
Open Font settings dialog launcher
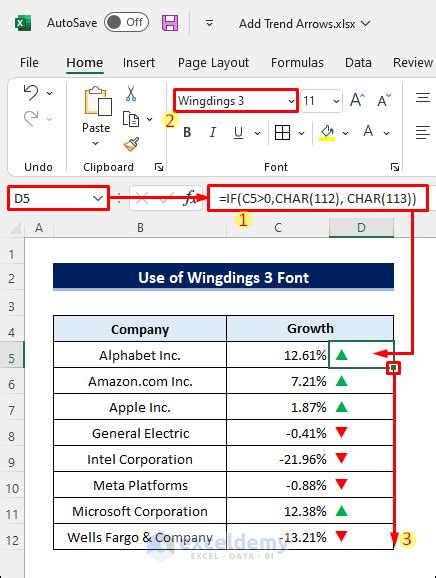coord(395,167)
